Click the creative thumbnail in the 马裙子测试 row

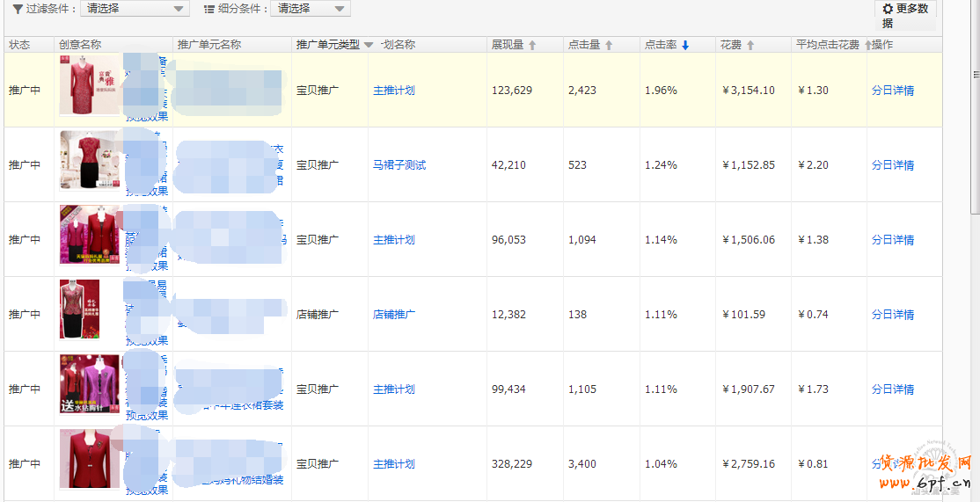(89, 161)
